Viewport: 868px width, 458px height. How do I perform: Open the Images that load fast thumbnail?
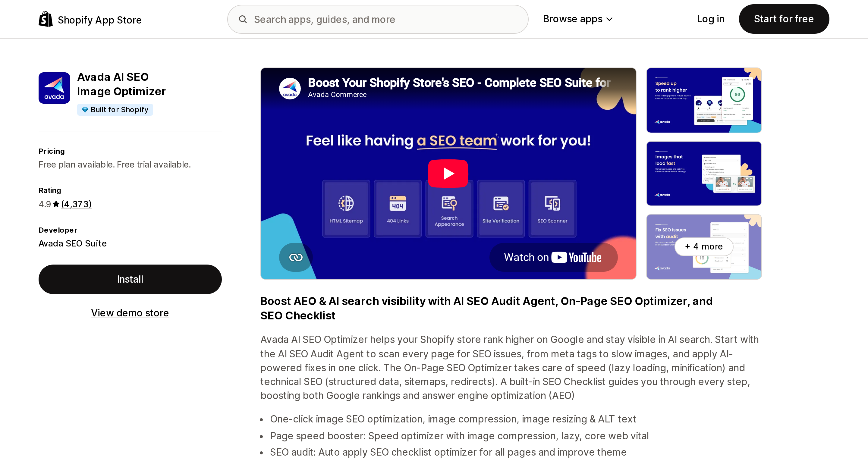pos(704,174)
